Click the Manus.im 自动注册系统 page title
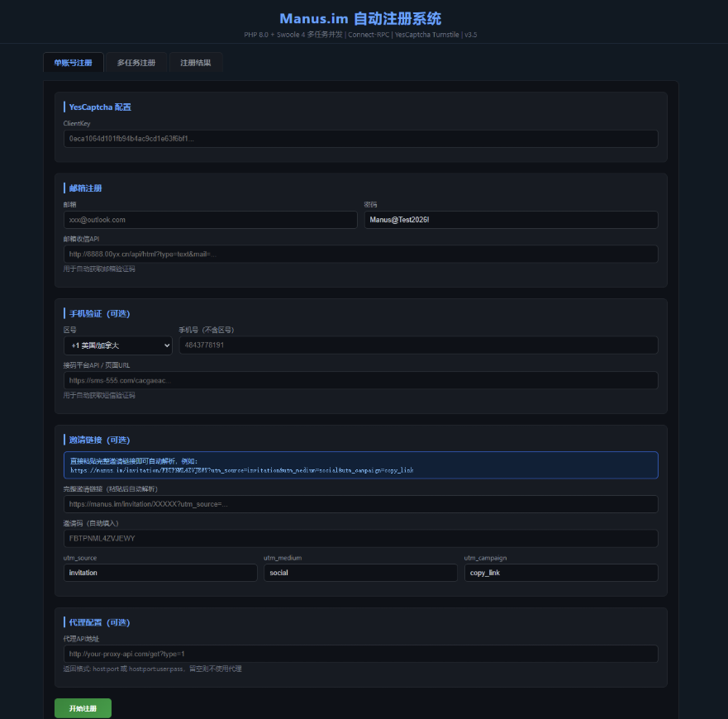 point(360,18)
